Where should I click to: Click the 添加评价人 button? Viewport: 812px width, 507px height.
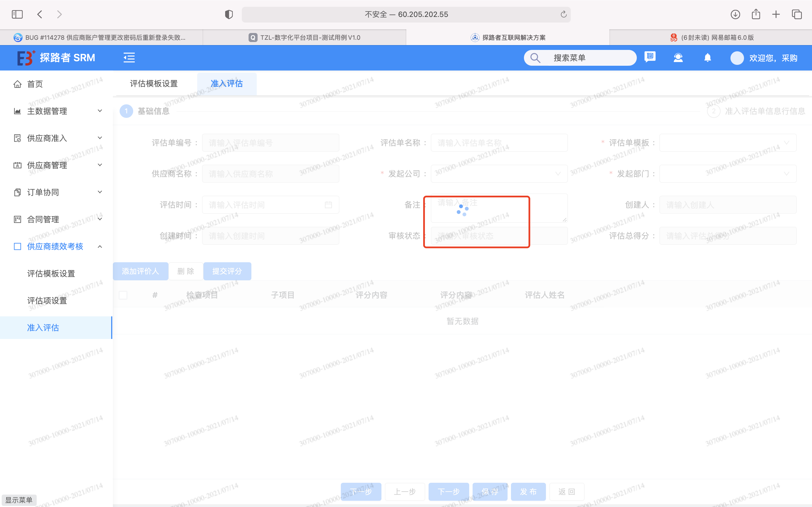pyautogui.click(x=140, y=271)
